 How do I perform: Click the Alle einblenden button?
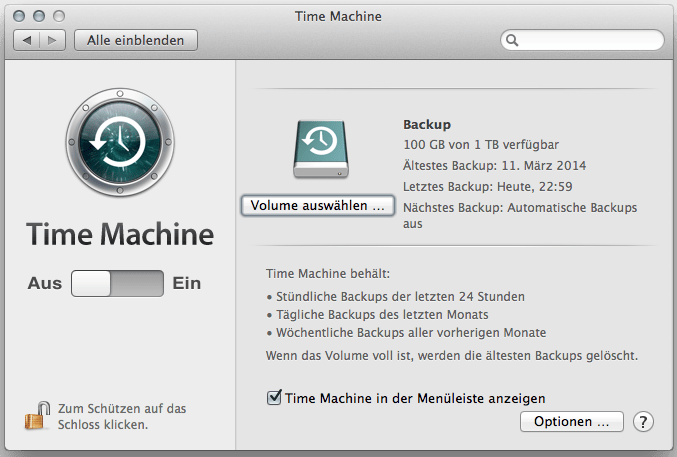tap(136, 40)
